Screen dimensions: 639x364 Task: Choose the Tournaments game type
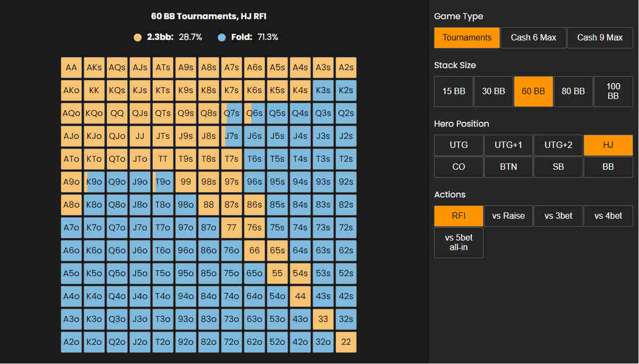[x=466, y=38]
